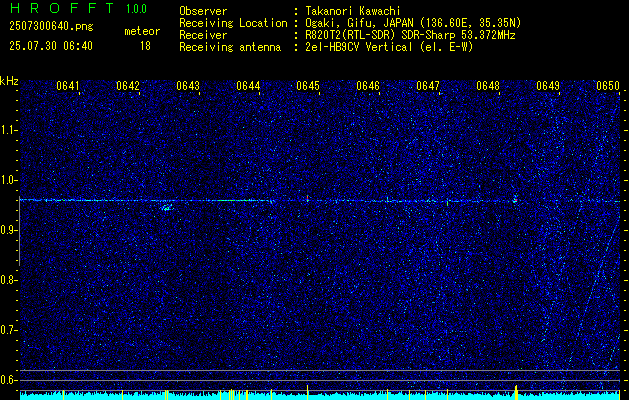The height and width of the screenshot is (400, 629).
Task: Click the 0649 time marker
Action: [x=548, y=86]
